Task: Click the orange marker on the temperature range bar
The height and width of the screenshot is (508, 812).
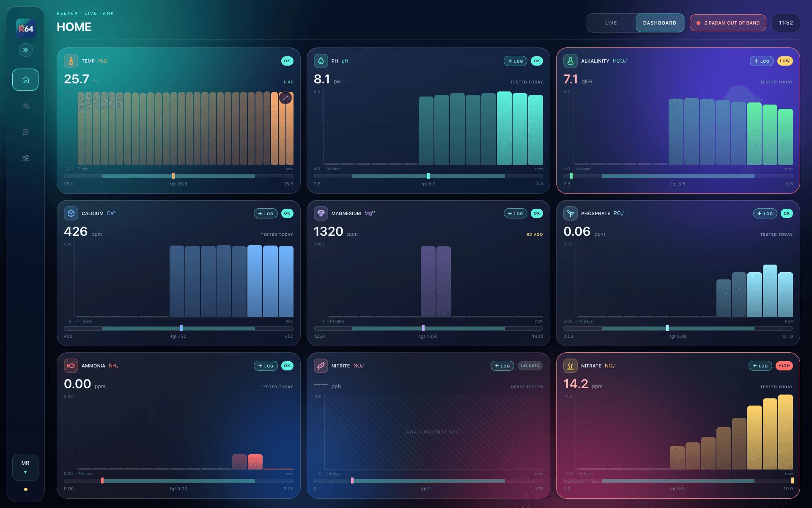Action: (173, 176)
